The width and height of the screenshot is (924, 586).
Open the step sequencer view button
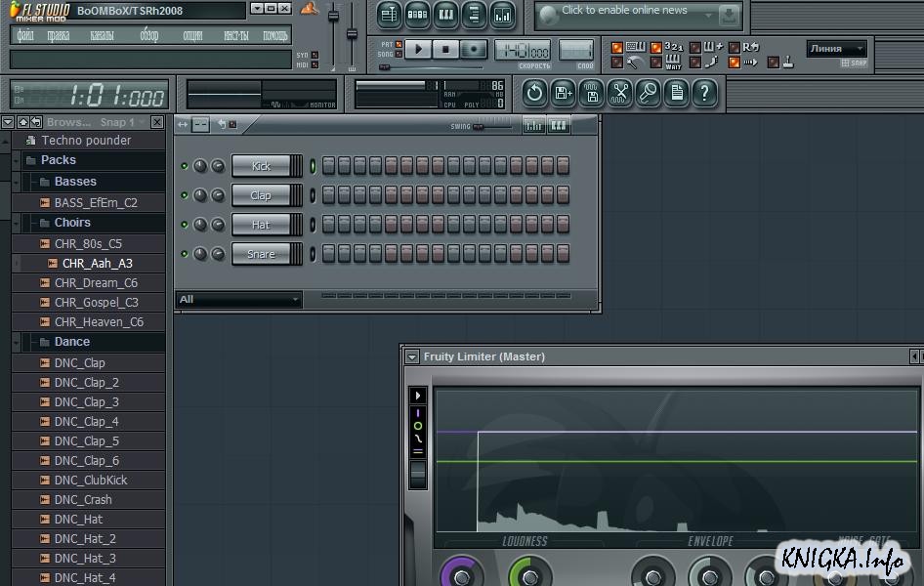(x=417, y=15)
